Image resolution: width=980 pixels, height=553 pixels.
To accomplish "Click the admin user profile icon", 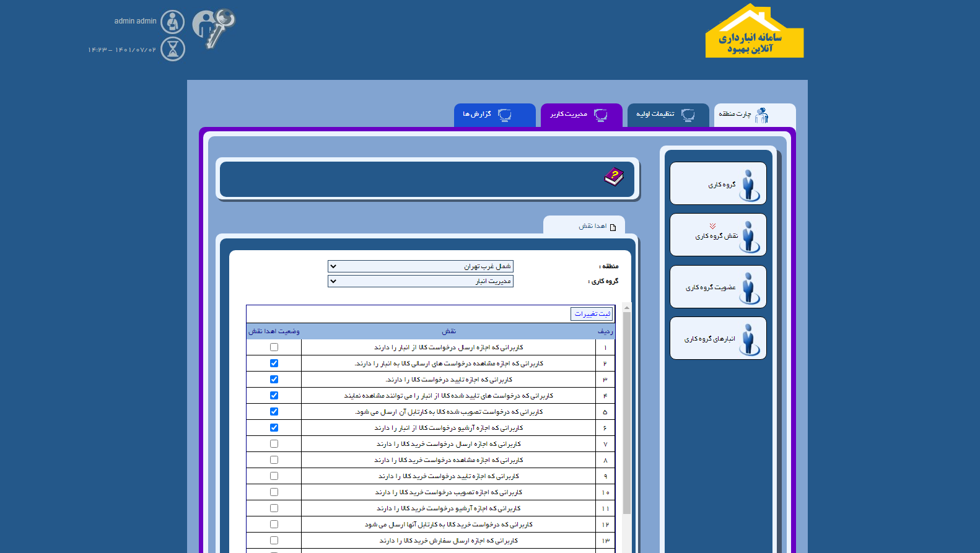I will tap(173, 22).
